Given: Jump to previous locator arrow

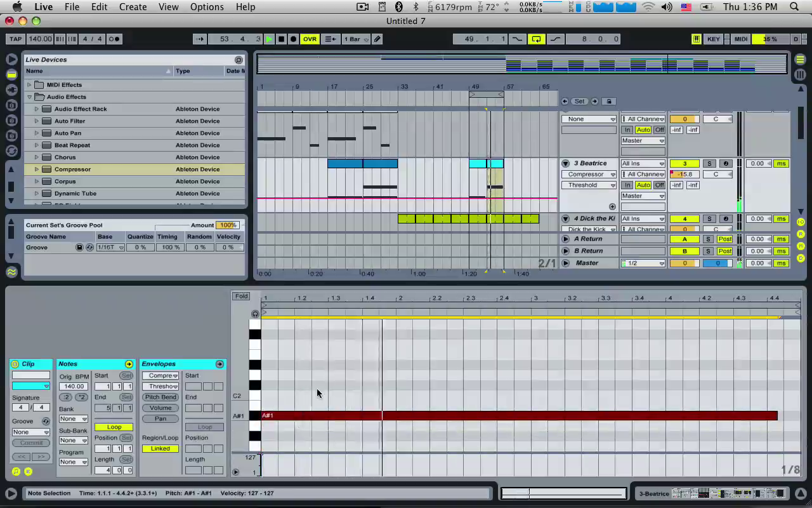Looking at the screenshot, I should tap(565, 101).
